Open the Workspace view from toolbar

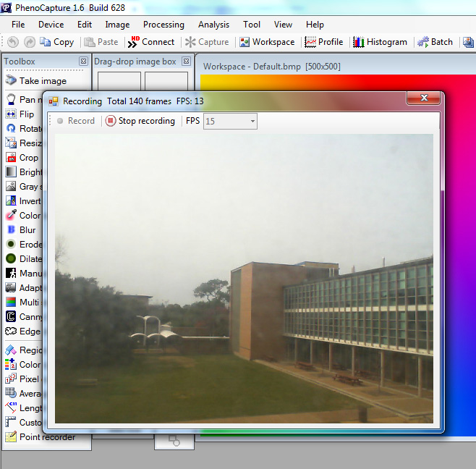[267, 42]
